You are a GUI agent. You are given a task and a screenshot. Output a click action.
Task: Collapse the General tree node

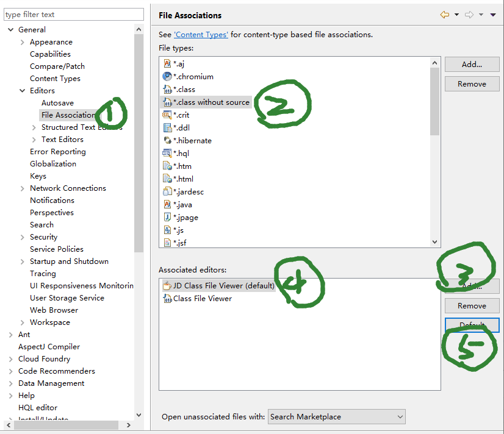11,30
